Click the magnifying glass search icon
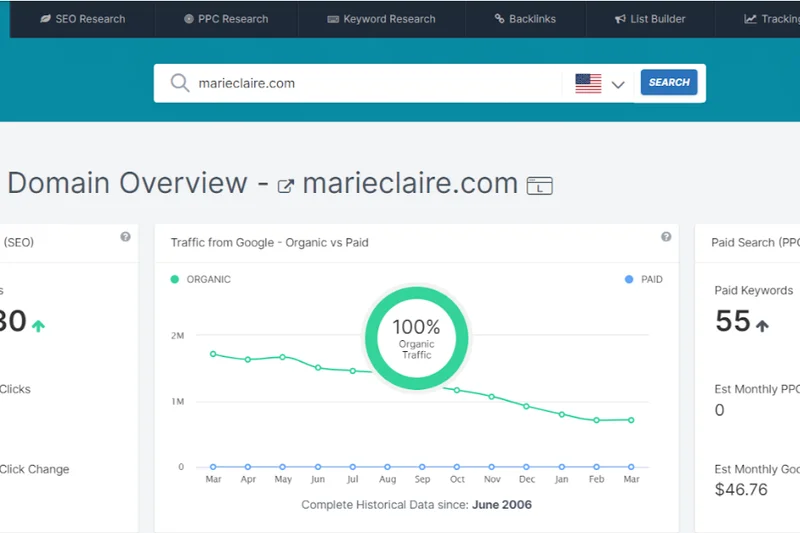Viewport: 800px width, 533px height. [180, 83]
